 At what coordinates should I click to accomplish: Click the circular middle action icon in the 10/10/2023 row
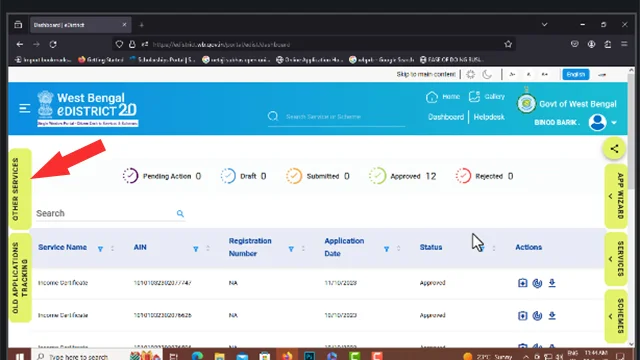[x=537, y=316]
